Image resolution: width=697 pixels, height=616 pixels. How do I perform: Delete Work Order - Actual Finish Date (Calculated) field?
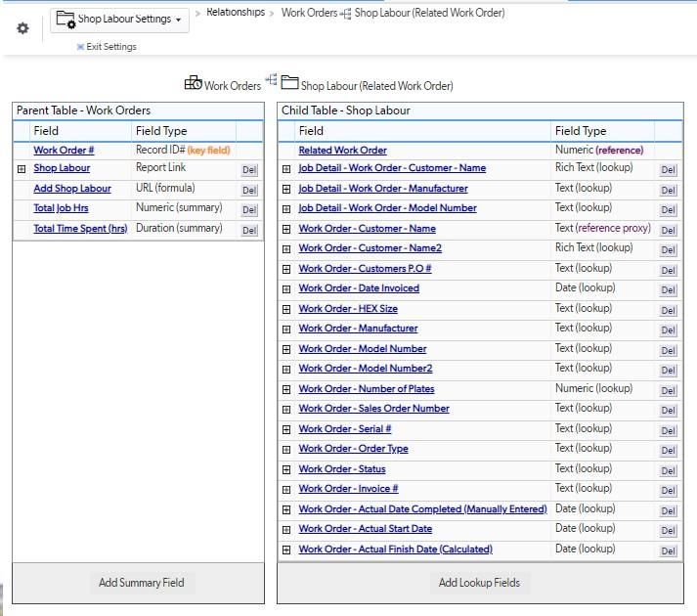(x=668, y=551)
